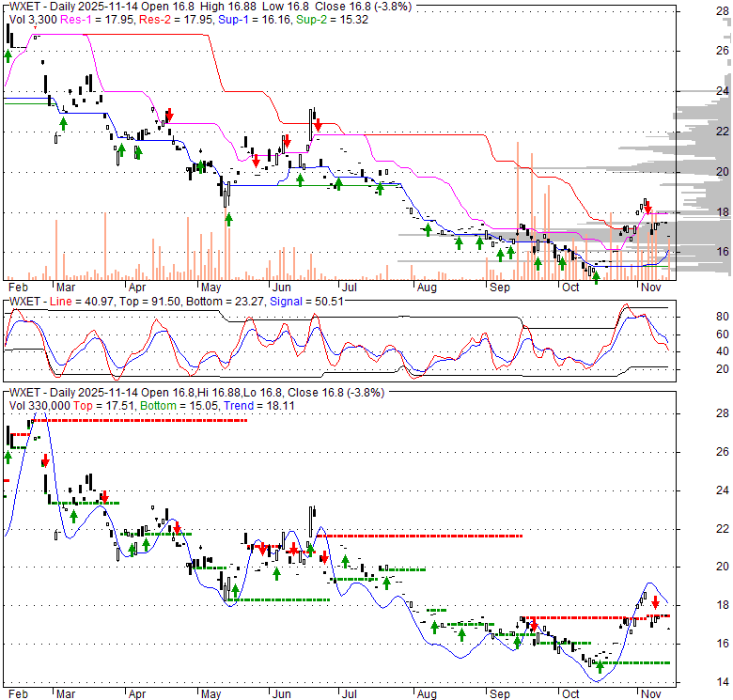733x700 pixels.
Task: Select the Jun label on the bottom chart axis
Action: coord(280,695)
